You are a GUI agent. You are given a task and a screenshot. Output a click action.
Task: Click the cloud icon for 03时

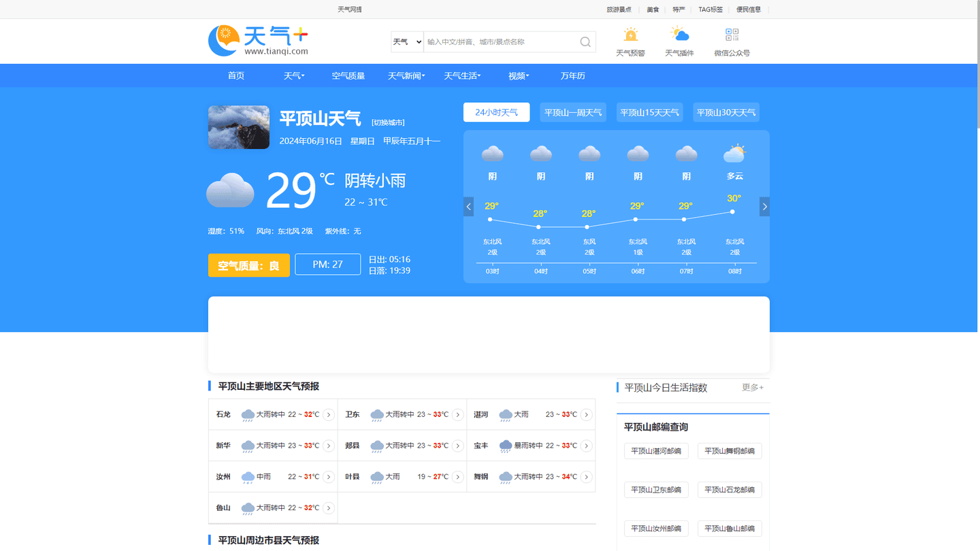click(493, 154)
